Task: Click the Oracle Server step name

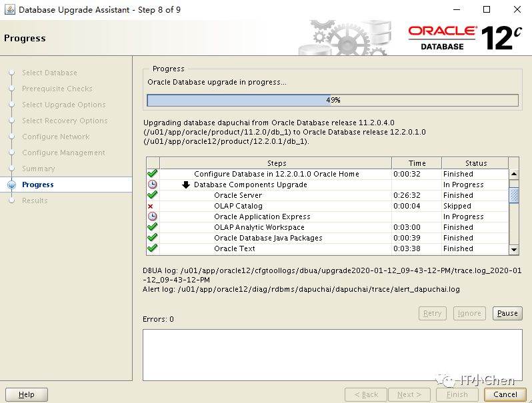Action: (238, 195)
